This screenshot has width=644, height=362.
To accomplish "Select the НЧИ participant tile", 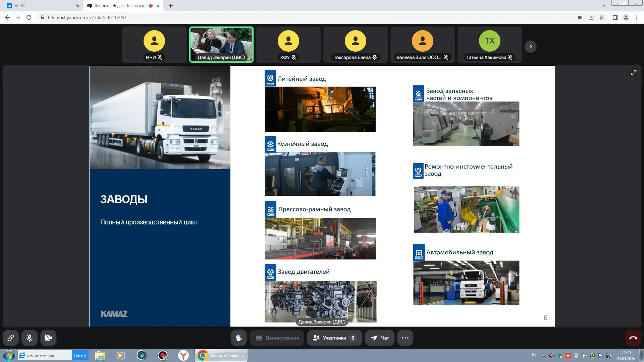I will point(154,45).
